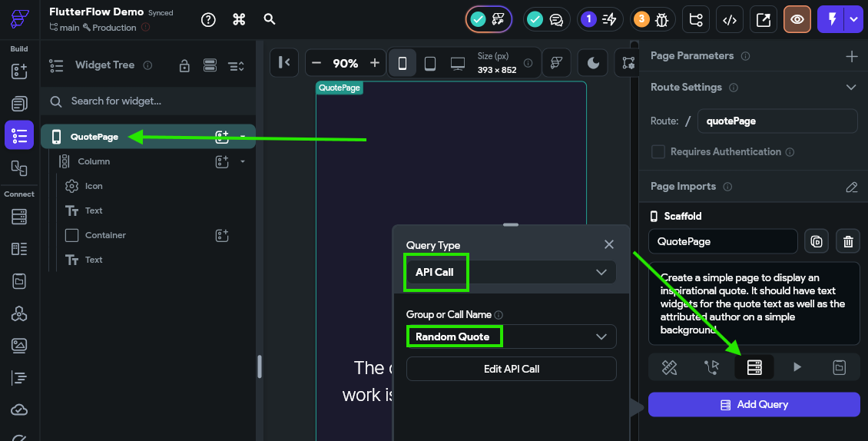Open the Custom Functions lines sidebar icon
The image size is (868, 441).
[x=19, y=378]
